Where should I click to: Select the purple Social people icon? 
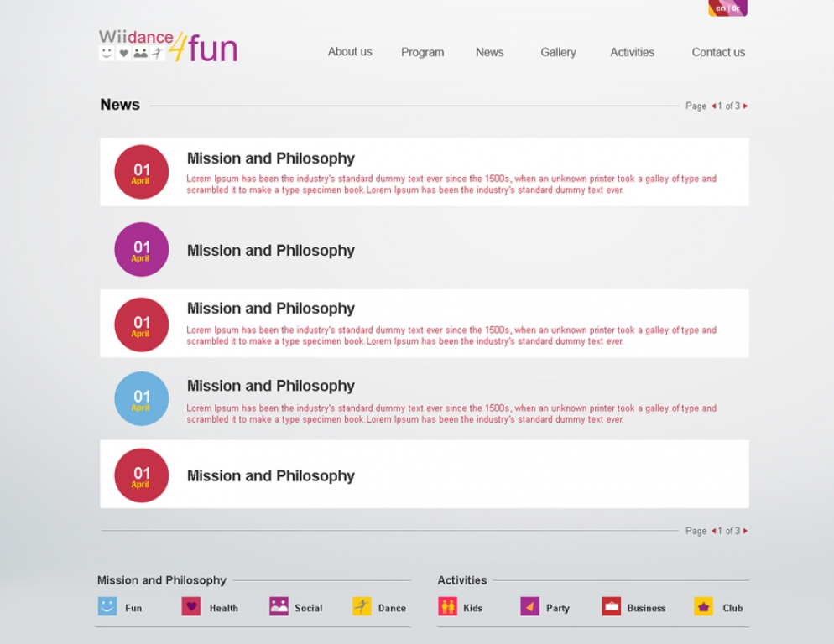(279, 606)
